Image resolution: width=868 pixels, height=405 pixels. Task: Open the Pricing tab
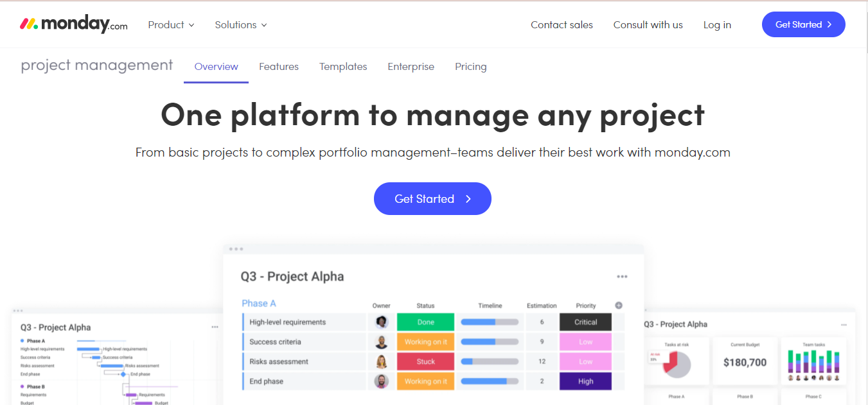coord(471,67)
